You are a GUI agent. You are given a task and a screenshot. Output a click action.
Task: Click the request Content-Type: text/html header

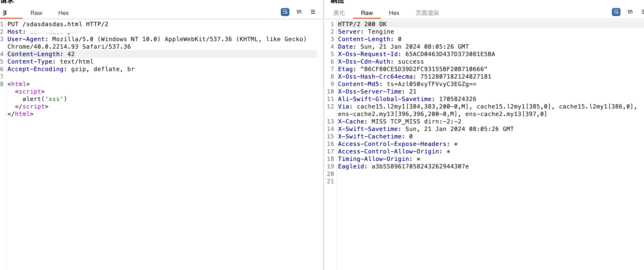point(50,62)
